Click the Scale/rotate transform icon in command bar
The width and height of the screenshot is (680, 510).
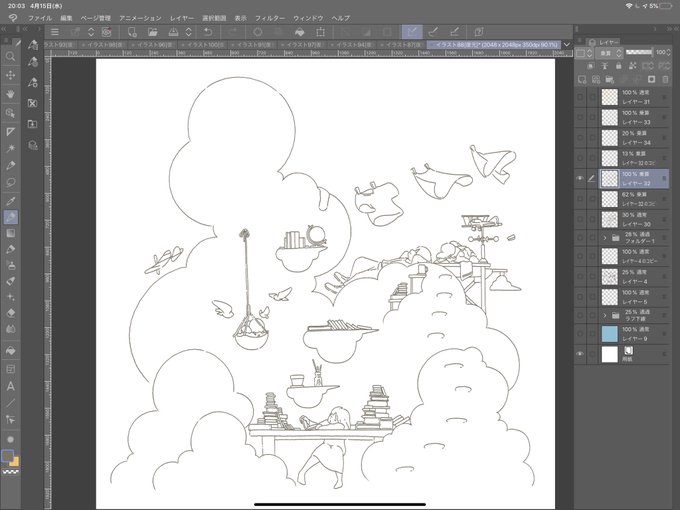pyautogui.click(x=320, y=32)
